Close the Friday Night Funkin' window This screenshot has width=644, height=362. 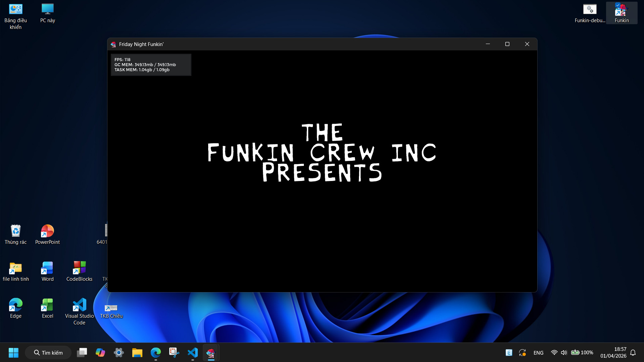(527, 44)
